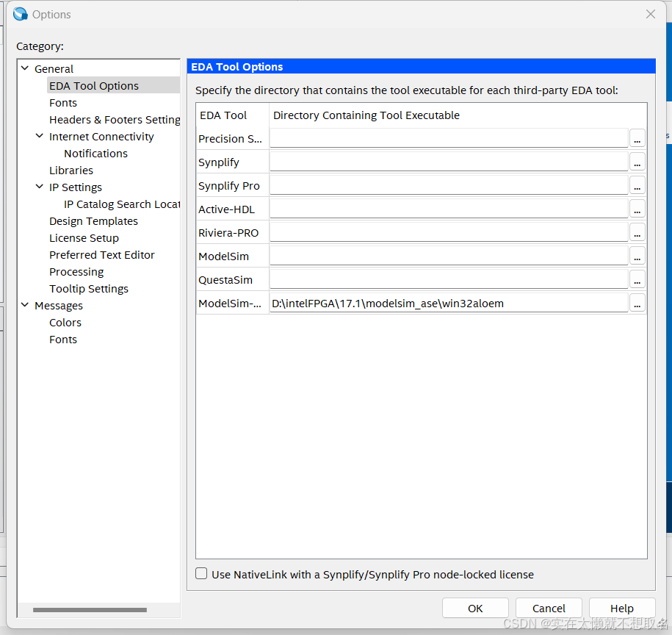Select IP Settings in the category tree
Image resolution: width=672 pixels, height=635 pixels.
(x=76, y=187)
